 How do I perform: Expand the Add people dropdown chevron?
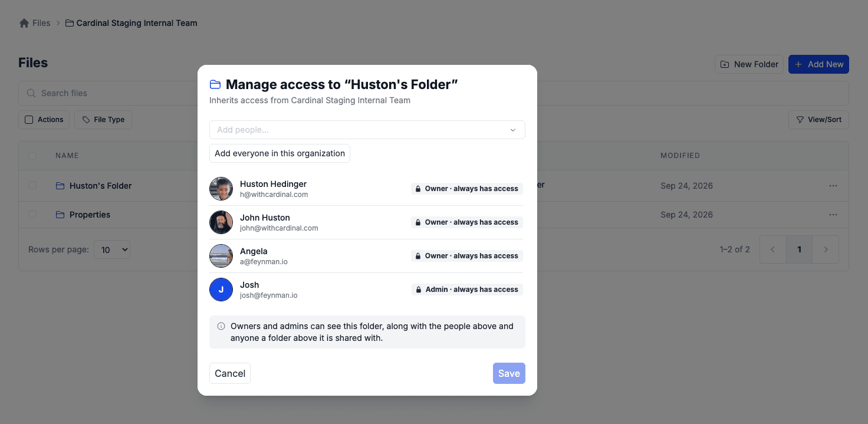(513, 130)
